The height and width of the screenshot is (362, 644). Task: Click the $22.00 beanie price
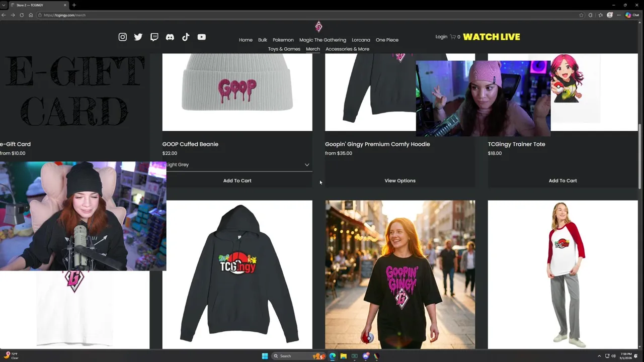[x=170, y=153]
